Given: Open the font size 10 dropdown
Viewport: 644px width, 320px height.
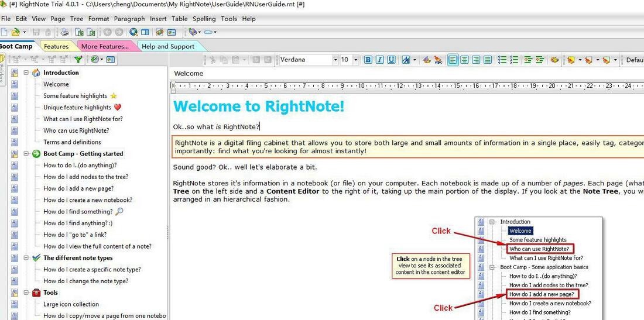Looking at the screenshot, I should point(355,60).
